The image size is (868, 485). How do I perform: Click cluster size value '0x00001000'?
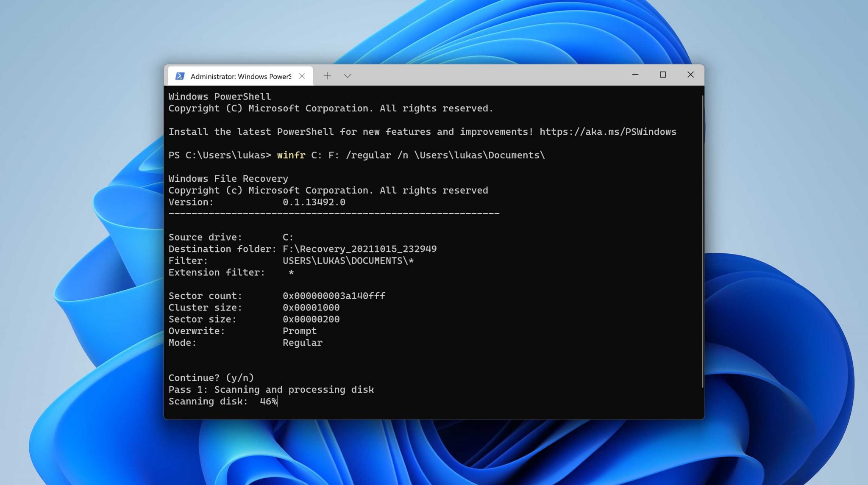point(311,308)
